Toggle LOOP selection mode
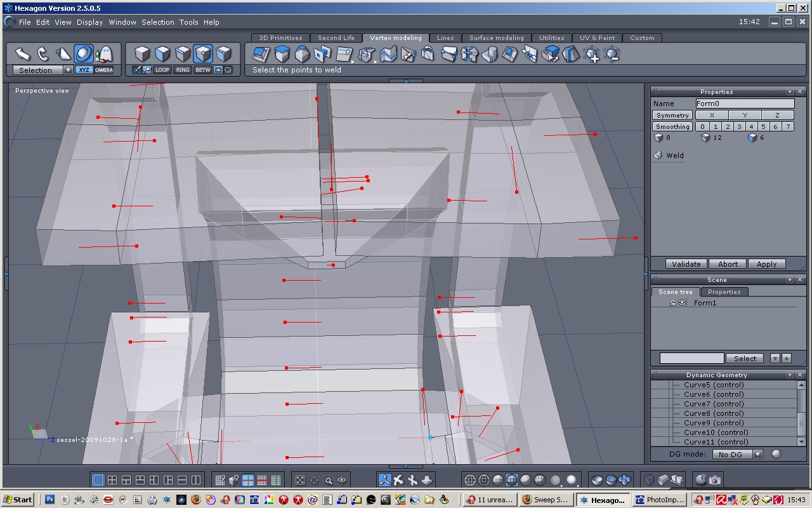The height and width of the screenshot is (508, 812). [x=162, y=70]
